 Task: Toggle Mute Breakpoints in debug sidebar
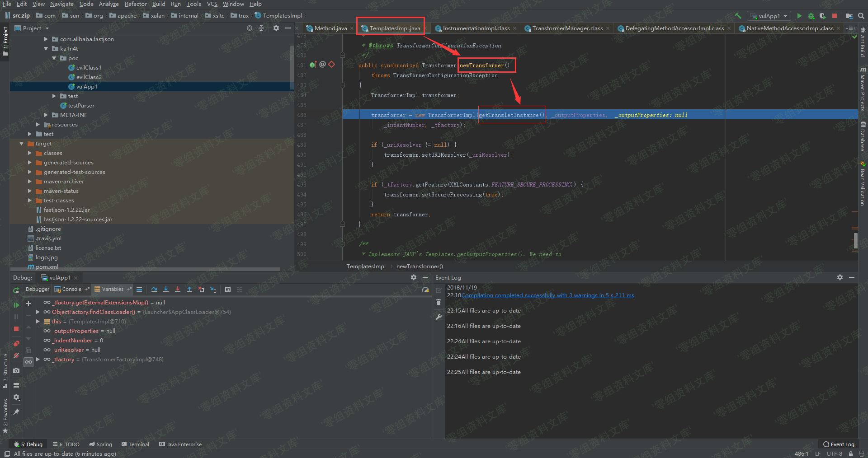tap(16, 356)
